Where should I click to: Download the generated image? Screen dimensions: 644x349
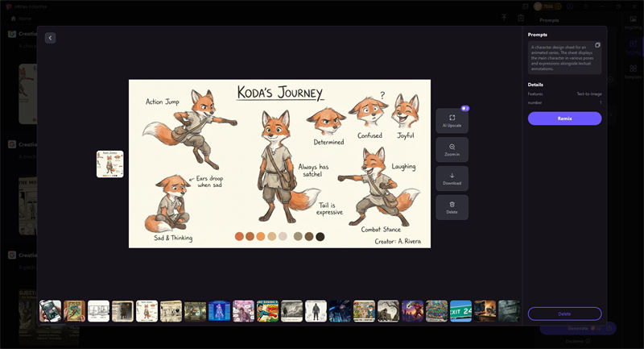pos(452,178)
